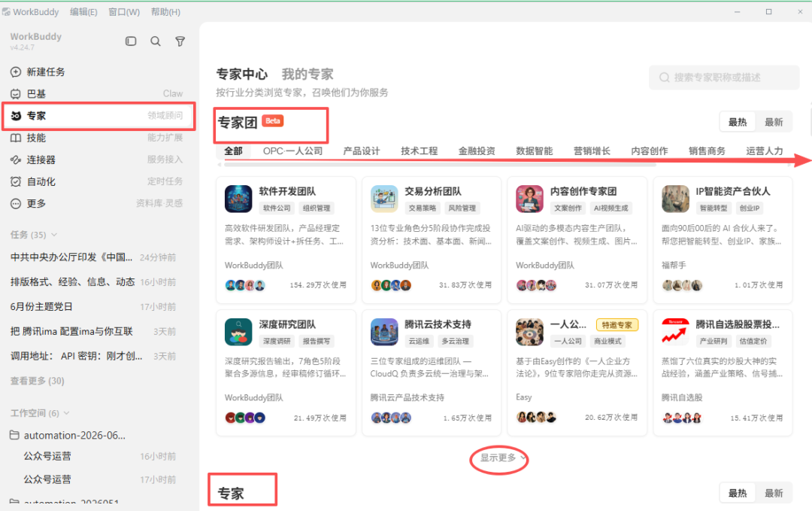
Task: Select 销售商务 category tab
Action: 706,151
